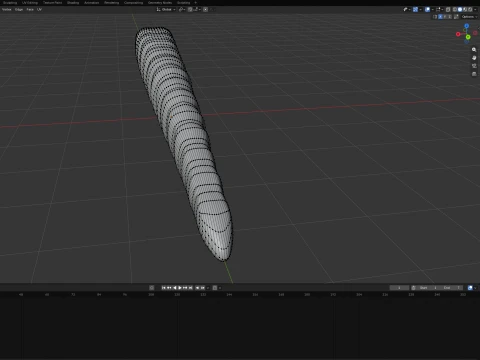Switch to the Shading workspace tab
The image size is (480, 360).
coord(73,3)
